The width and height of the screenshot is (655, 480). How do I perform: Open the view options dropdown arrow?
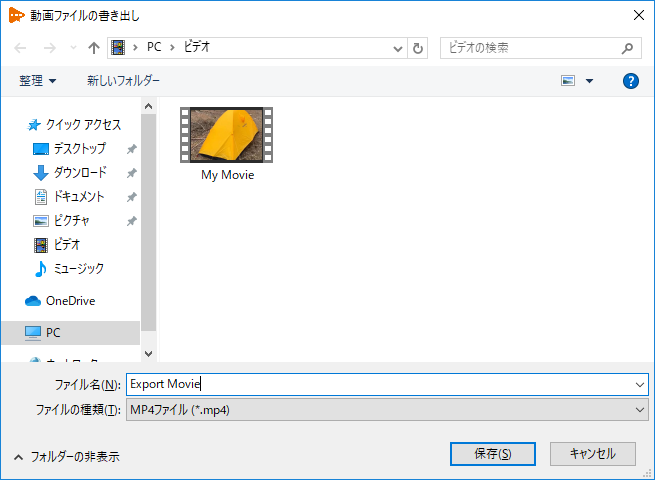pos(589,81)
